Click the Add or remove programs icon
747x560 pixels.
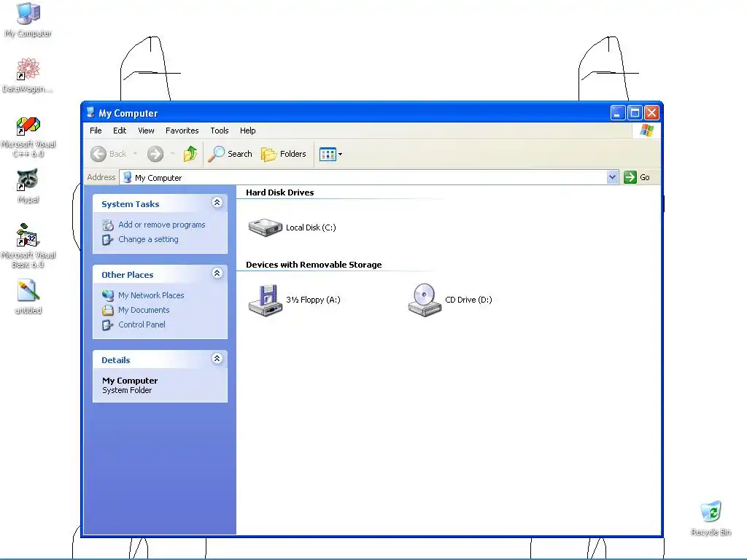tap(108, 225)
